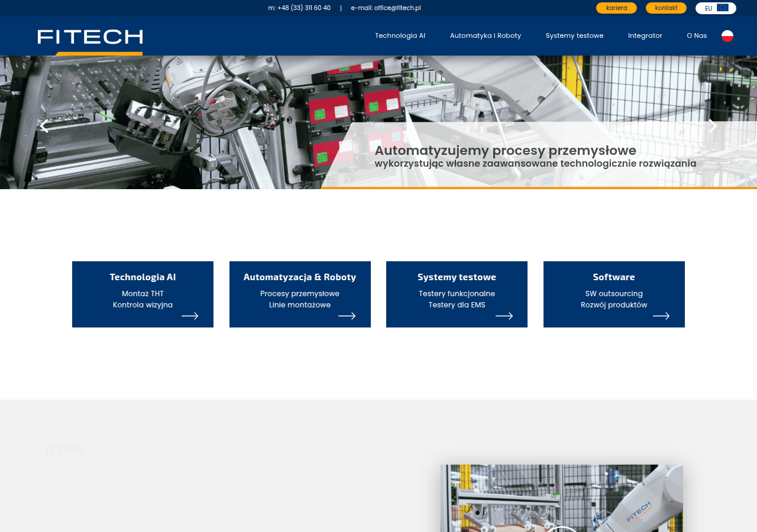Open the Systemy testowe card title
757x532 pixels.
[457, 277]
